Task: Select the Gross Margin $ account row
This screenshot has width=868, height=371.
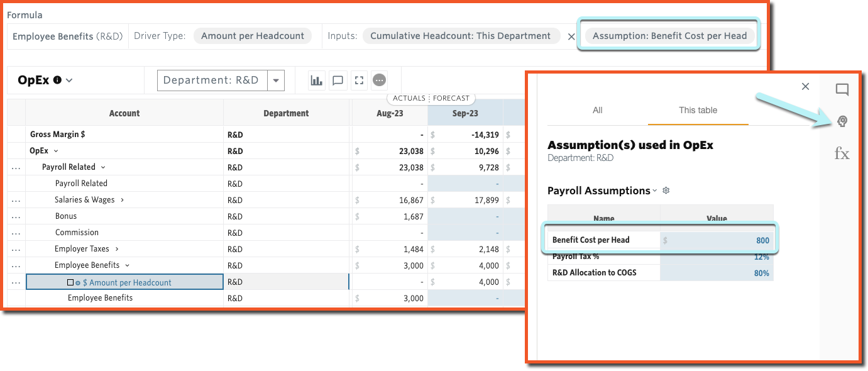Action: tap(124, 135)
